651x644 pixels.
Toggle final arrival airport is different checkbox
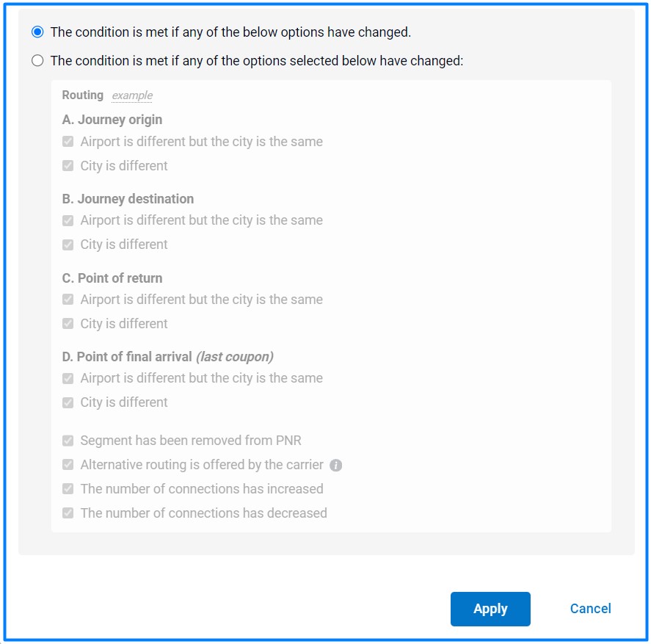pyautogui.click(x=68, y=378)
